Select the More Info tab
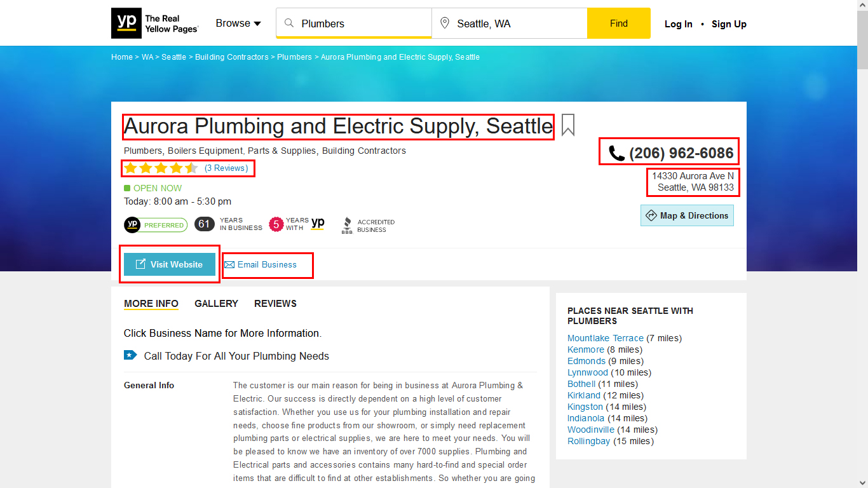Screen dimensions: 868x488 point(151,304)
